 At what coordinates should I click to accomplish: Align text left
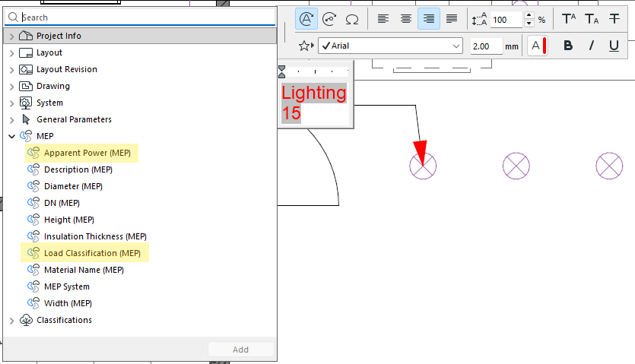pyautogui.click(x=383, y=19)
